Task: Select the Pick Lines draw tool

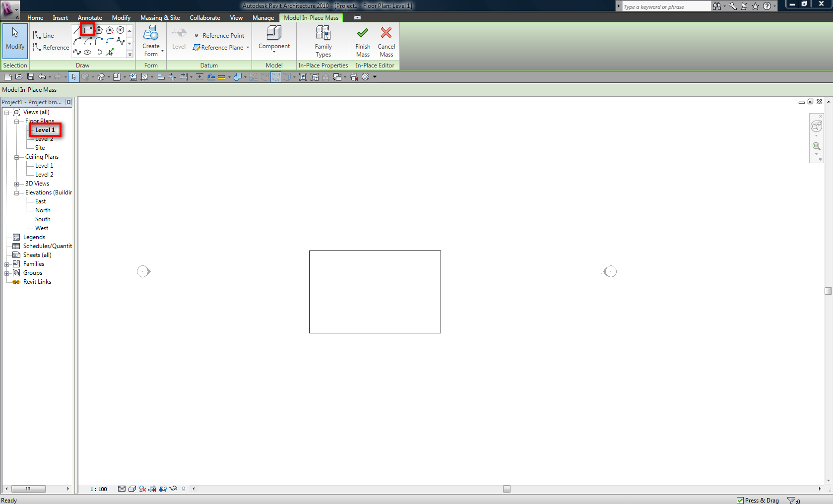Action: 110,52
